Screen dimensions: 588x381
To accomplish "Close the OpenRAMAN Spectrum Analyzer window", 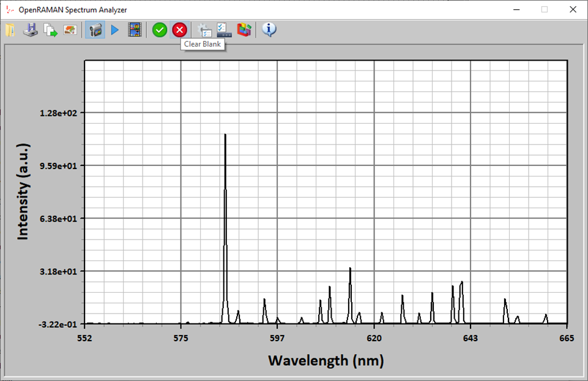I will [x=573, y=10].
